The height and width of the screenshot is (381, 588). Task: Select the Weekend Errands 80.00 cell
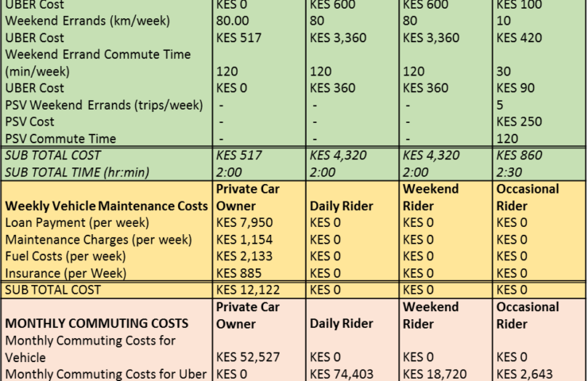click(259, 21)
